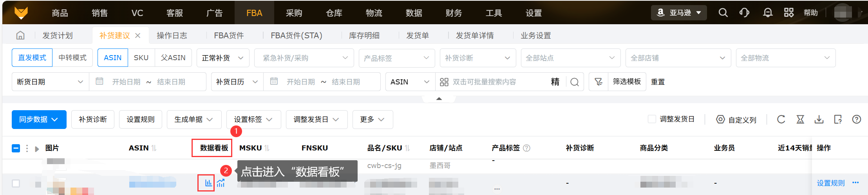
Task: Open the apps grid icon
Action: [x=789, y=13]
